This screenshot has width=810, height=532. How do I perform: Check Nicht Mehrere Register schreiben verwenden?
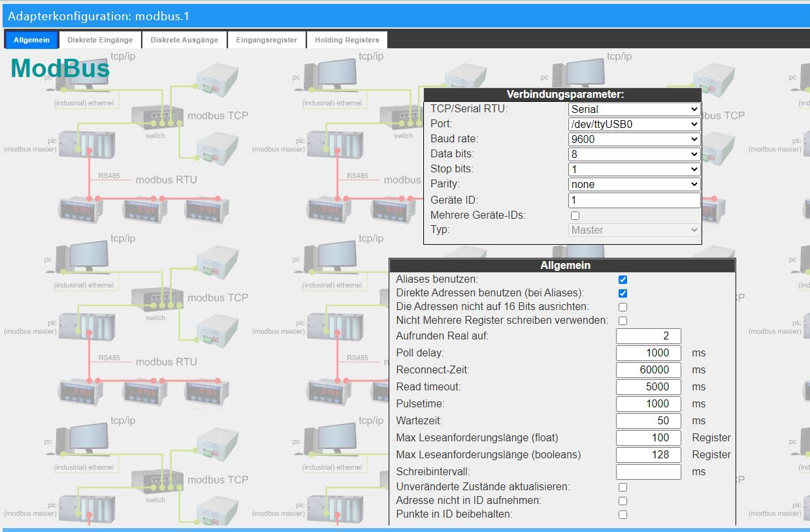(623, 321)
